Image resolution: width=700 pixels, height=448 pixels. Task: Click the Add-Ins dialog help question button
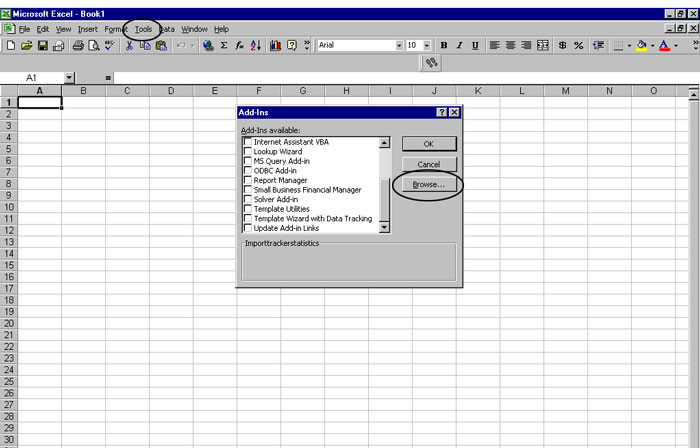pyautogui.click(x=442, y=112)
